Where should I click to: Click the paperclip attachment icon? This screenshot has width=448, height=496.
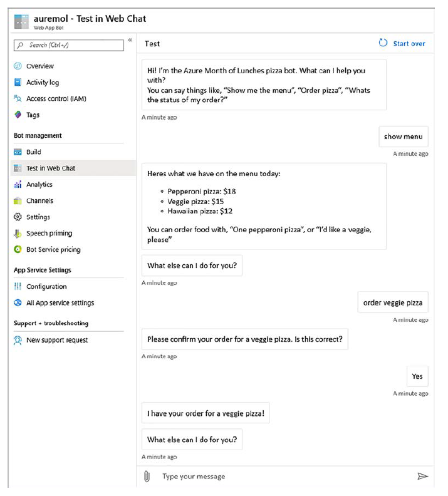(147, 477)
